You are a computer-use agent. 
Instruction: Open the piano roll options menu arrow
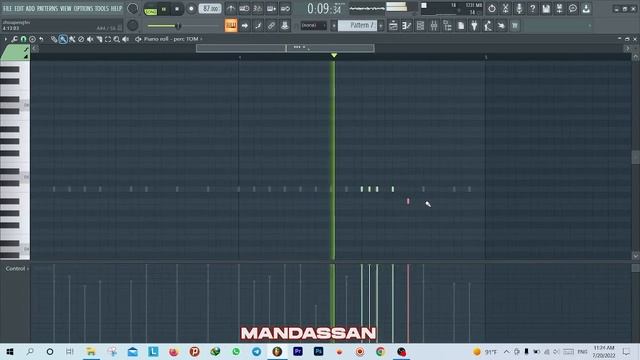point(6,39)
